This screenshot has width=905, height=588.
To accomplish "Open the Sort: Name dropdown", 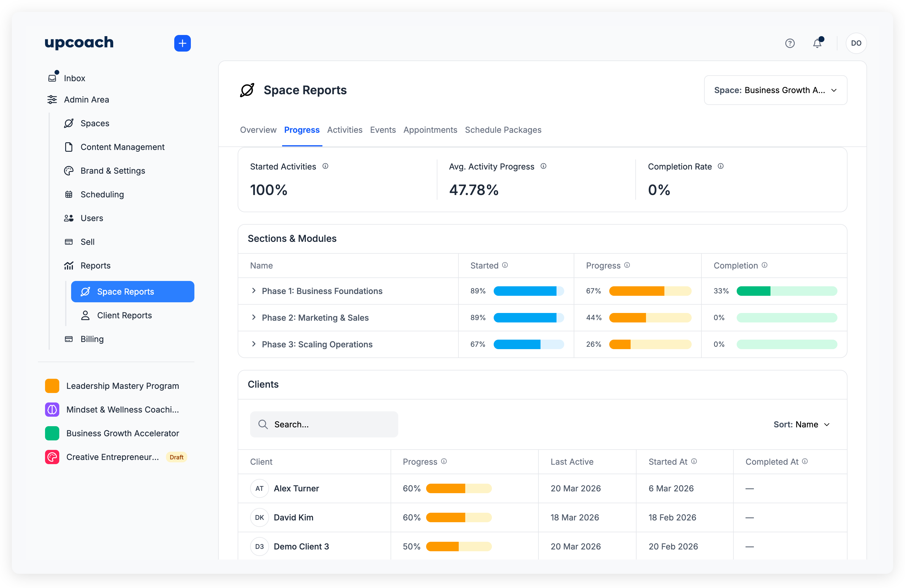I will pyautogui.click(x=802, y=424).
